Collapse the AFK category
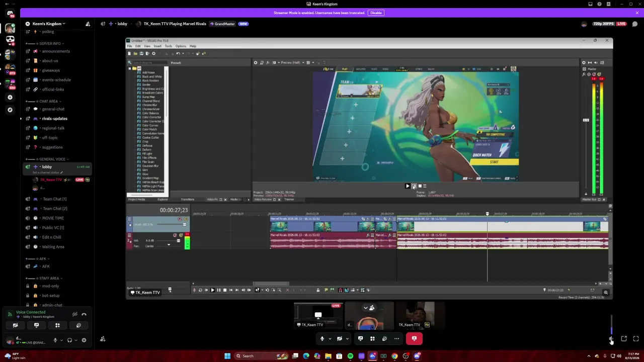This screenshot has height=362, width=644. [37, 259]
